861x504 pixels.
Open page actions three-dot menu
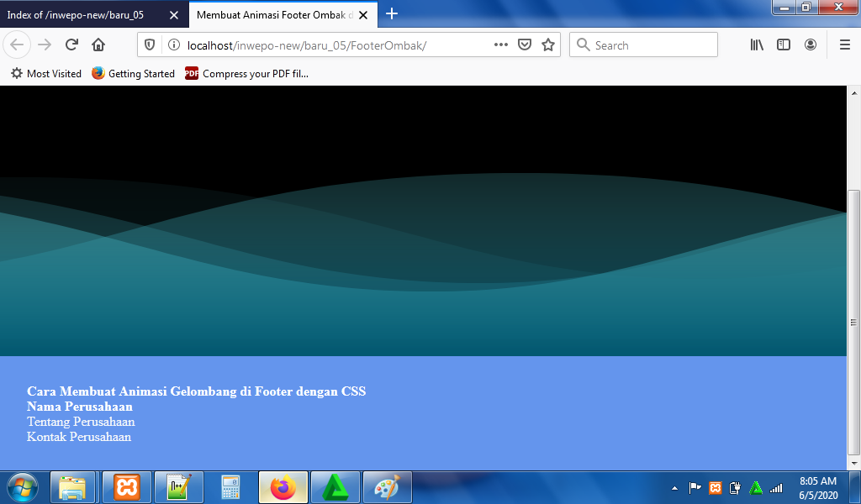point(501,45)
